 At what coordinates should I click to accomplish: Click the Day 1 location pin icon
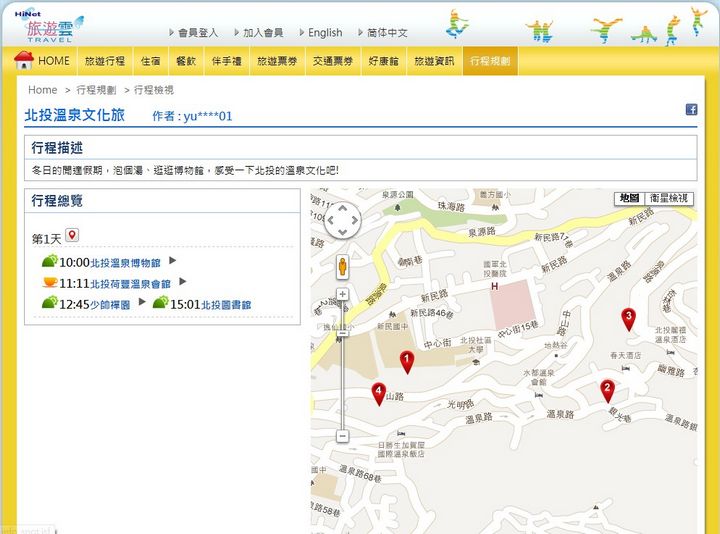[x=72, y=237]
